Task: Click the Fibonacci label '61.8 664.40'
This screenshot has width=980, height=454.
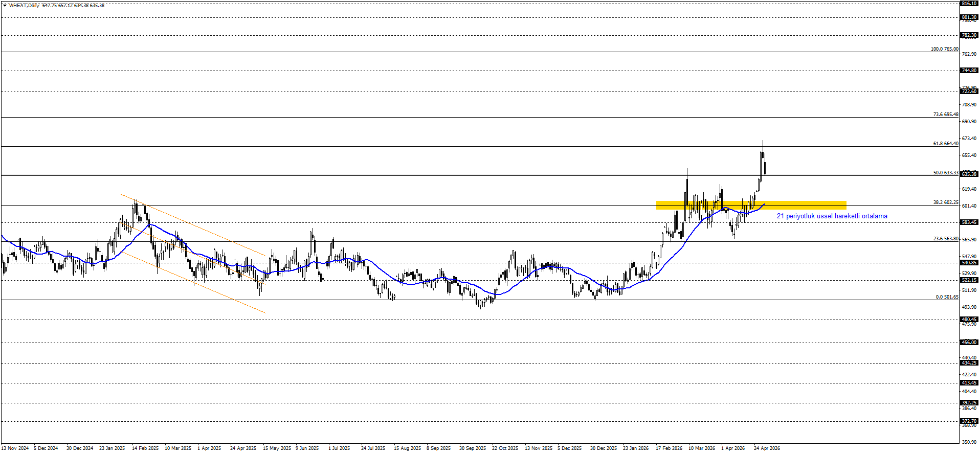Action: coord(946,144)
